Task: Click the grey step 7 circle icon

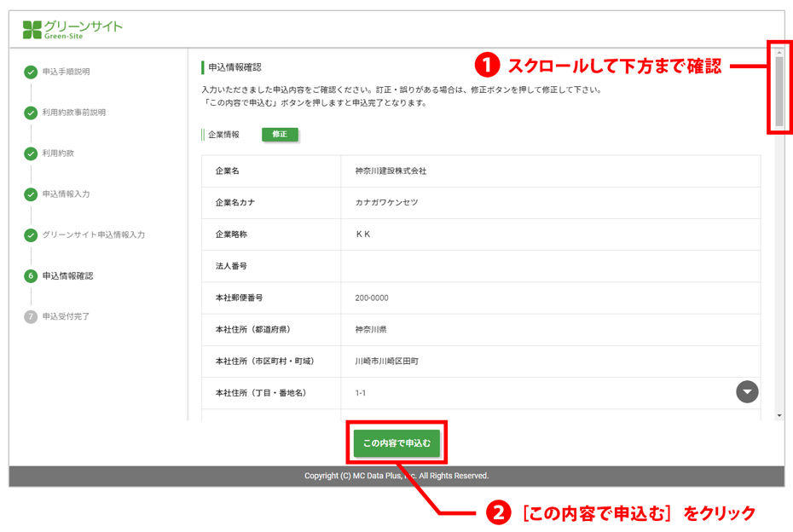Action: [x=31, y=317]
